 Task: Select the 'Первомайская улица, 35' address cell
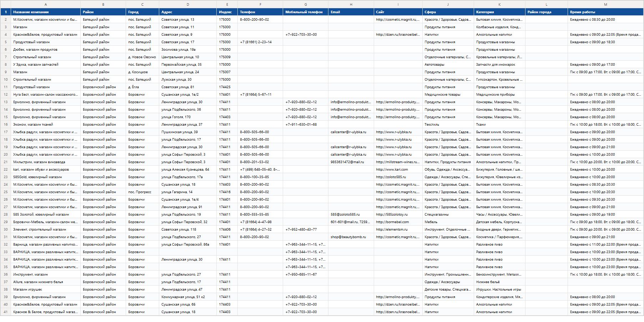(x=188, y=65)
